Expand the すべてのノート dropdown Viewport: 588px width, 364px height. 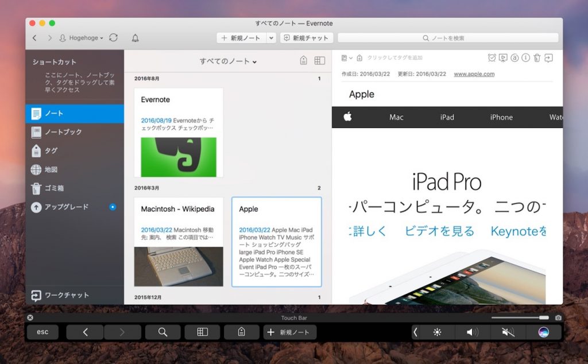click(228, 61)
